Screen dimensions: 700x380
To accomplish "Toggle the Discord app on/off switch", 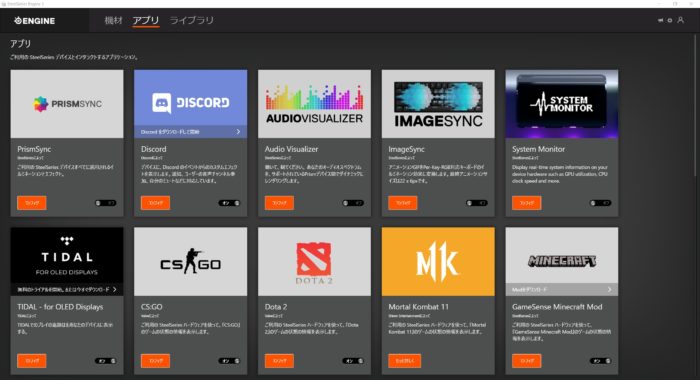I will (229, 203).
